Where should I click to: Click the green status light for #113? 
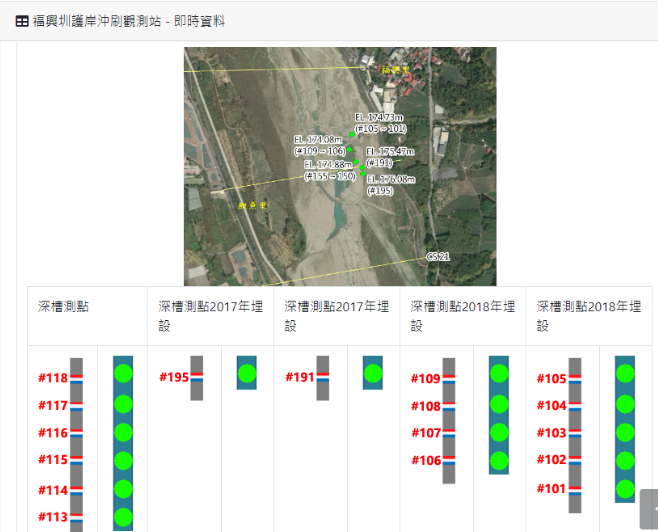(x=123, y=517)
